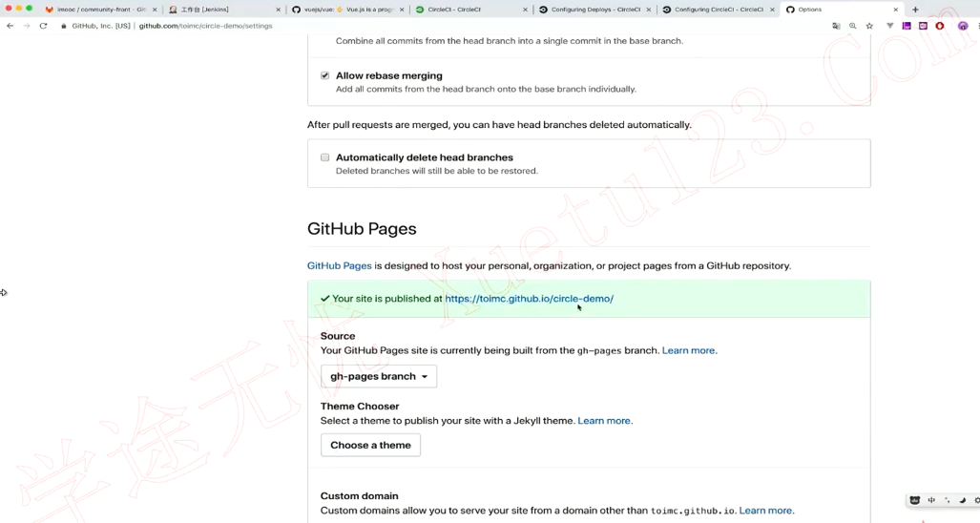Open a new tab with the plus button
Screen dimensions: 980x523
[915, 10]
